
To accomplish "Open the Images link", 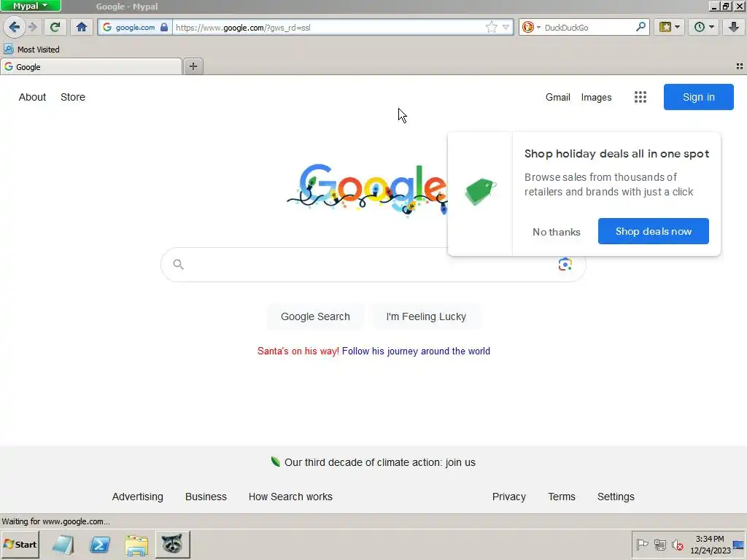I will [597, 97].
